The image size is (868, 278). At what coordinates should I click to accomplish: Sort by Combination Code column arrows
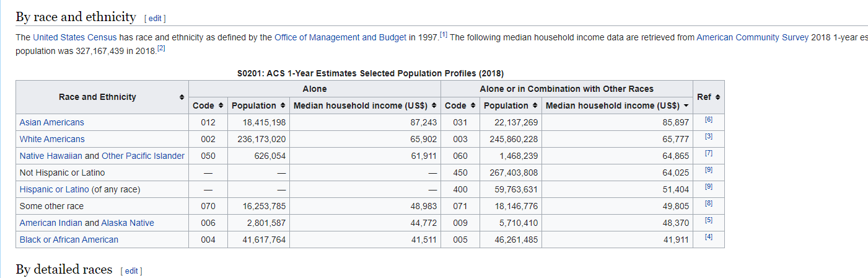click(x=473, y=106)
